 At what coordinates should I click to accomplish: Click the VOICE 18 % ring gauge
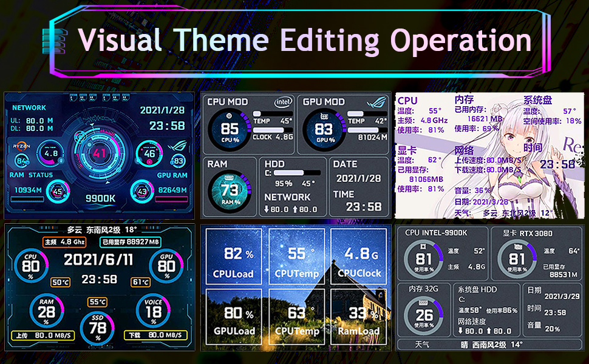[153, 311]
